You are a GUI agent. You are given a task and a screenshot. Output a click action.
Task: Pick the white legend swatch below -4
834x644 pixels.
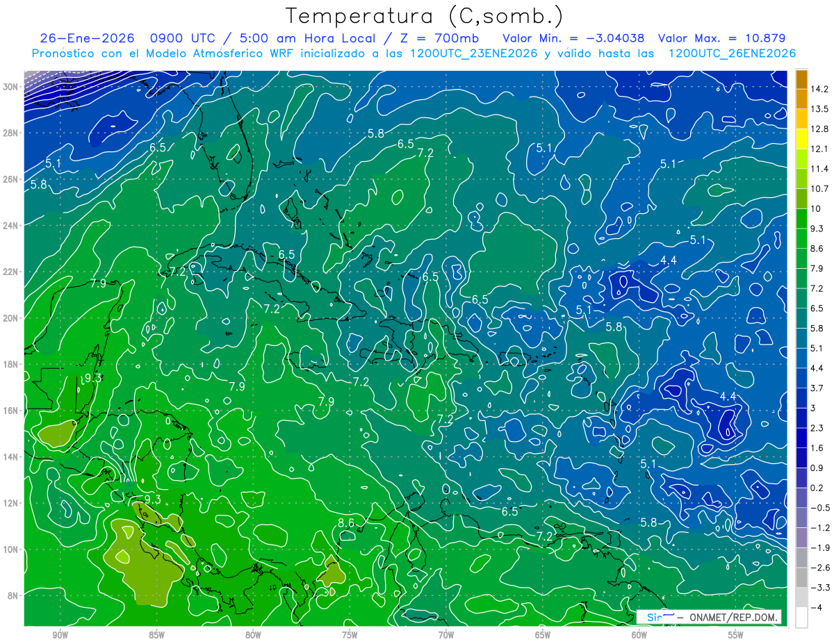(801, 618)
